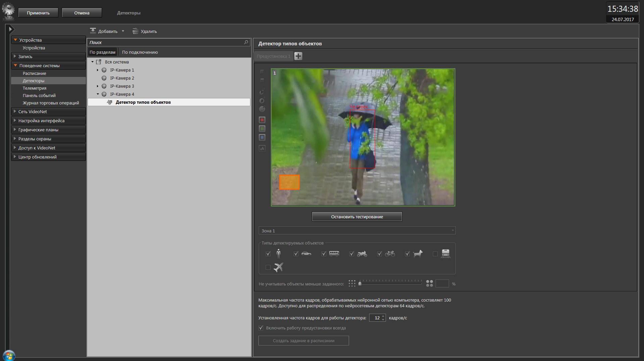Choose the green zone color
Image resolution: width=644 pixels, height=361 pixels.
tap(262, 129)
